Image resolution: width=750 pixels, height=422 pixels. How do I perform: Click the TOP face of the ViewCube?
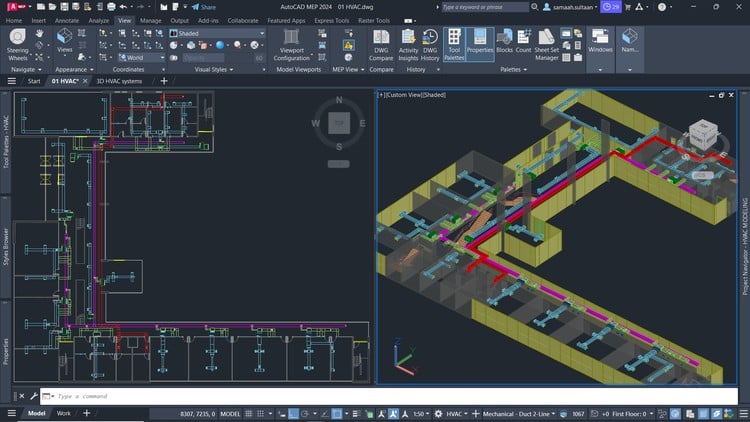(x=339, y=123)
